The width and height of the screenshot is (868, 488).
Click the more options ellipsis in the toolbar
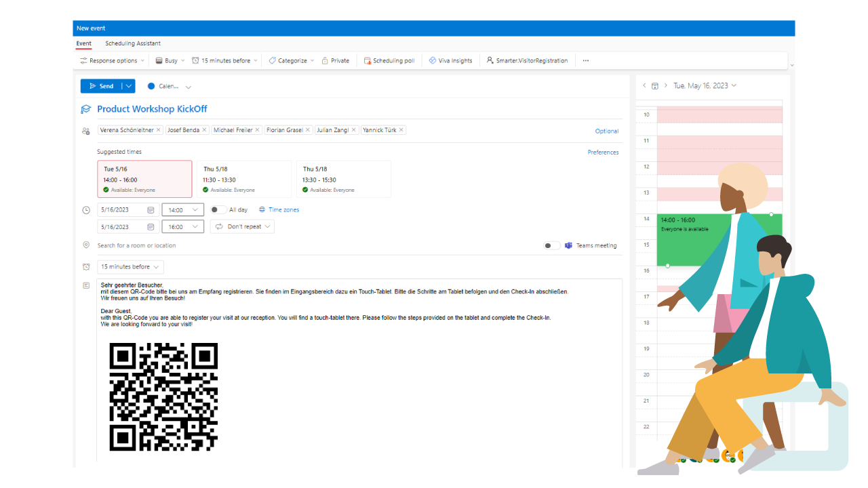[x=585, y=60]
